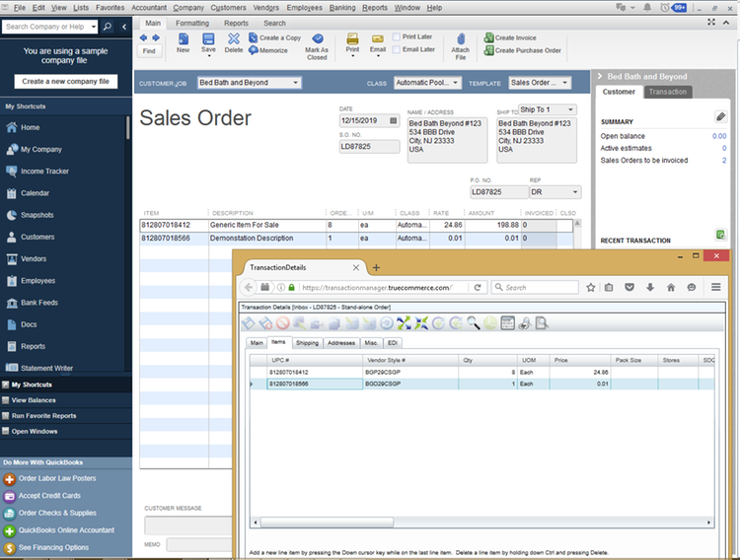Open the Transaction tab in side panel

pyautogui.click(x=667, y=92)
